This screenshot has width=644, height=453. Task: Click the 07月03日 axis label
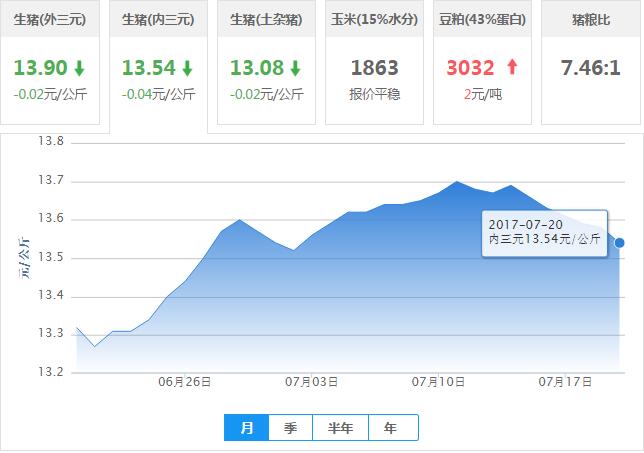point(311,382)
